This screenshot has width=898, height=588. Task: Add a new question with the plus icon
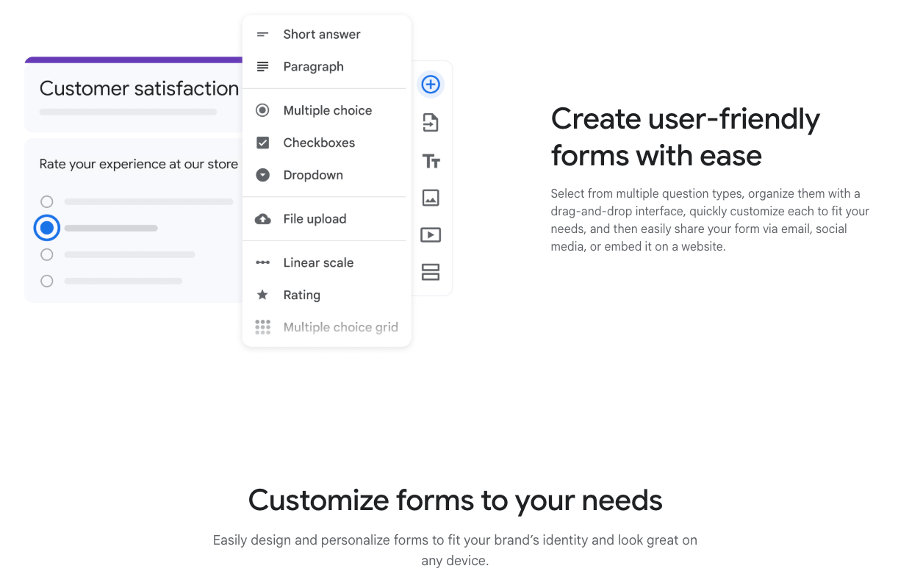(431, 84)
